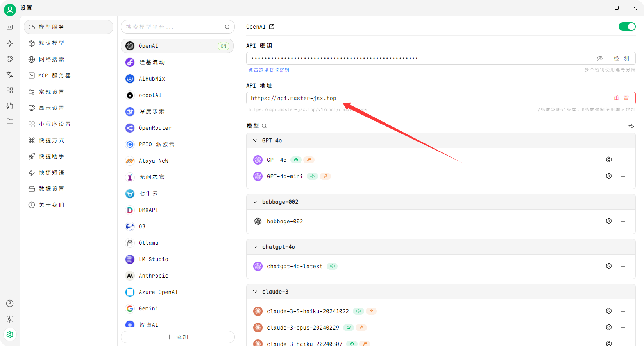644x346 pixels.
Task: Open OpenAI external website link icon
Action: pos(272,27)
